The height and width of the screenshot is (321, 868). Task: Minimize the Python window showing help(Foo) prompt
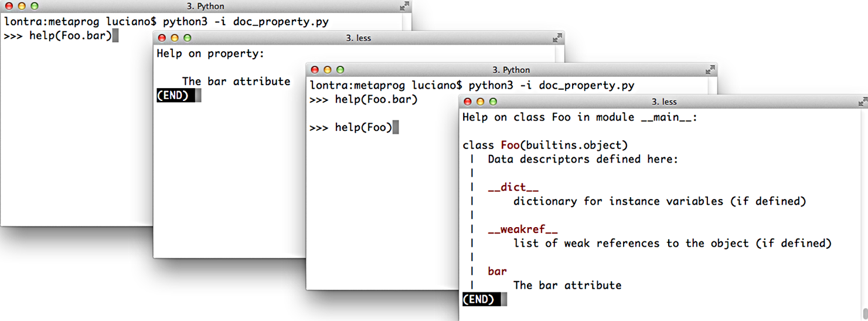point(327,70)
